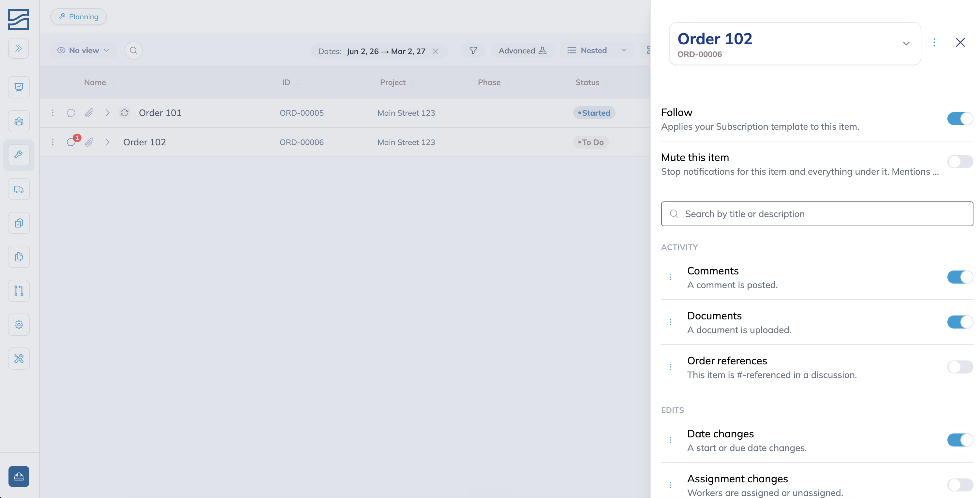980x498 pixels.
Task: Enable the Order references toggle
Action: [959, 367]
